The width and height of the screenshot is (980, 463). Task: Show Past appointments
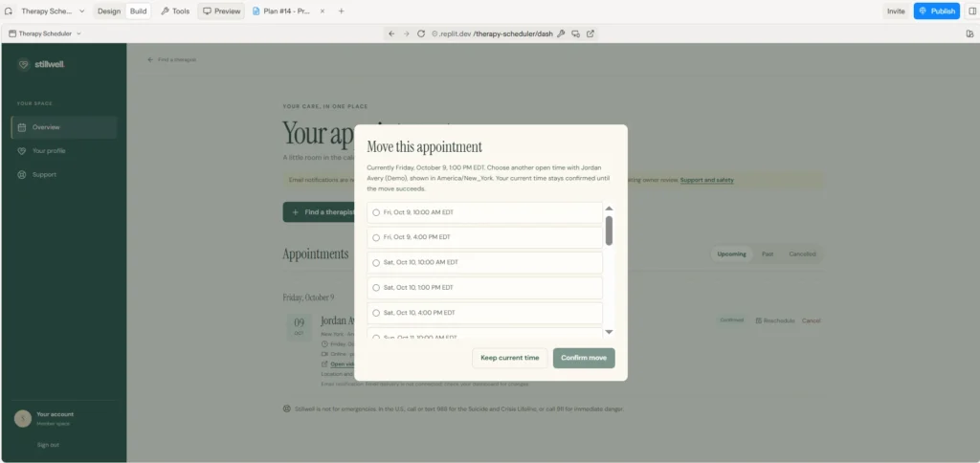[x=768, y=254]
